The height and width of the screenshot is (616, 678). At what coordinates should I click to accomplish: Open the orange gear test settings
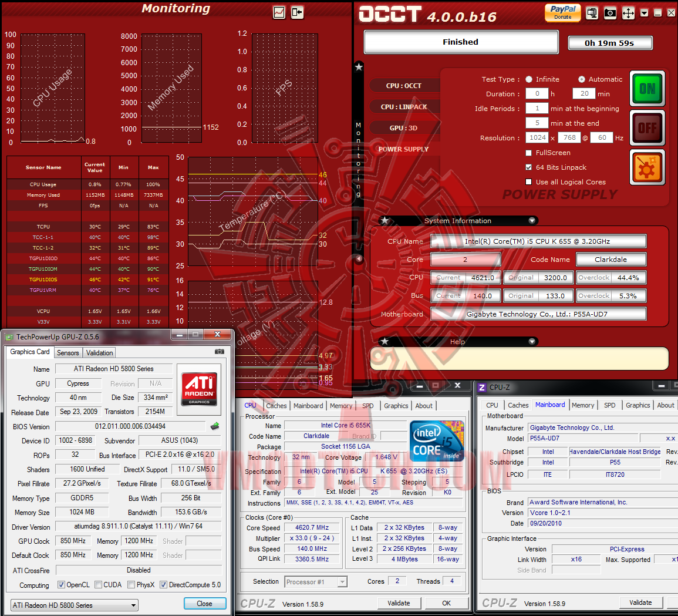pyautogui.click(x=647, y=167)
